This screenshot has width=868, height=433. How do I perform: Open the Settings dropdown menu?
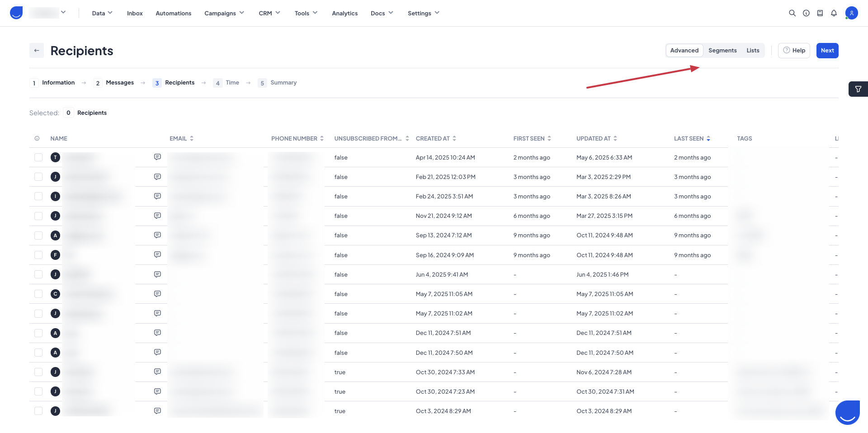[423, 13]
